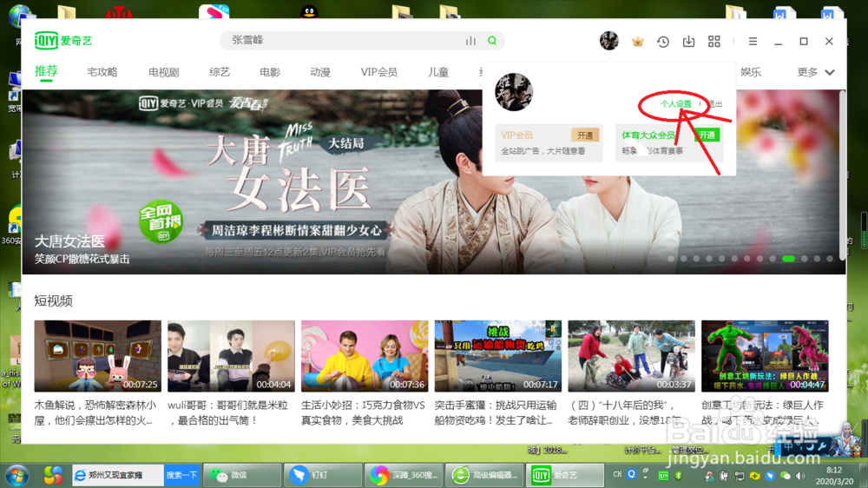Click the 体育大众会员 label

[648, 135]
